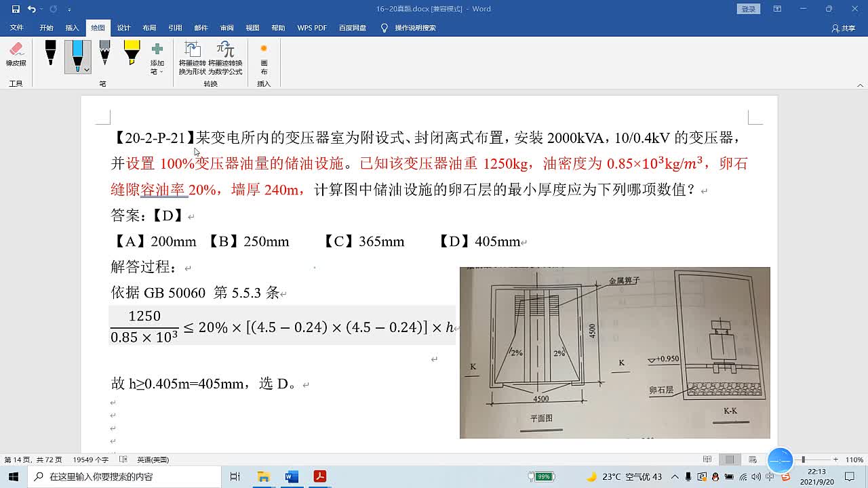Viewport: 868px width, 488px height.
Task: Select the Eraser (橡皮擦) tool
Action: 16,54
